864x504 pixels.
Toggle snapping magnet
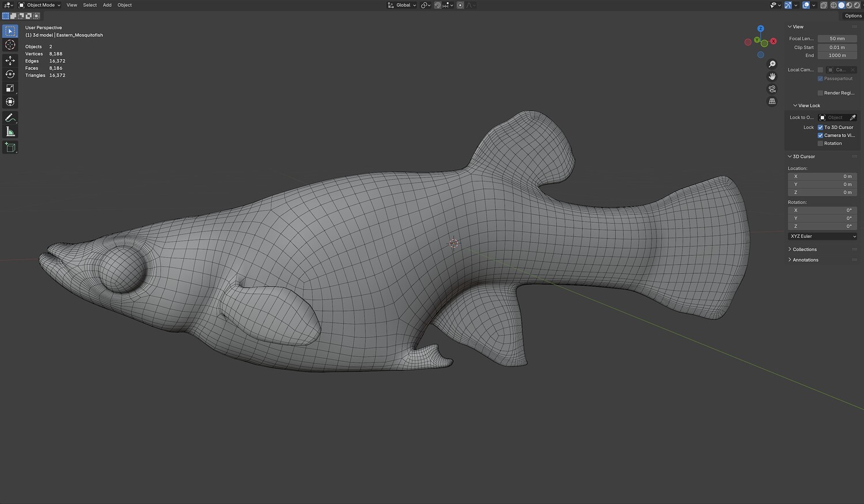(x=438, y=5)
